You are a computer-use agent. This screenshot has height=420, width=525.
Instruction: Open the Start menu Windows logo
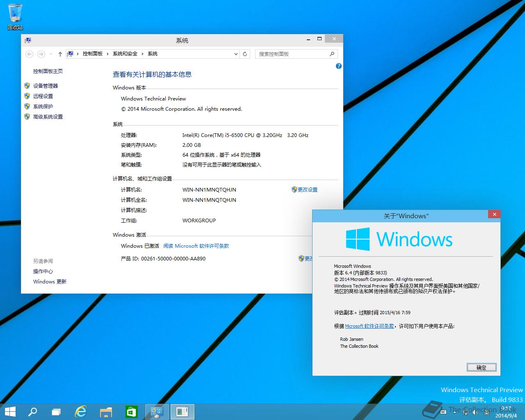(x=10, y=411)
